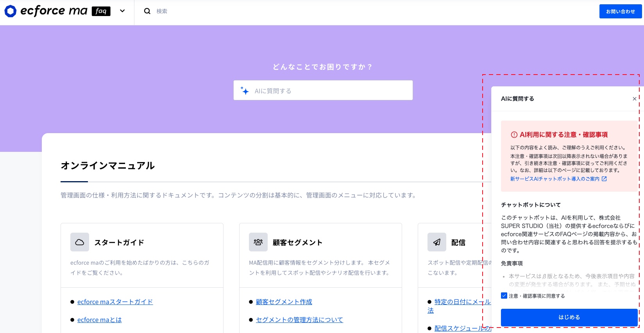Click the magnifier search icon in header
644x333 pixels.
147,11
